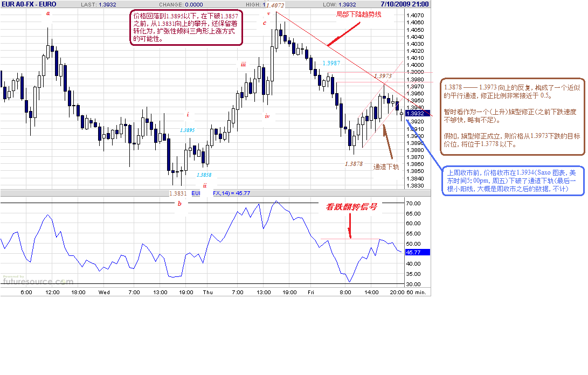Select the LOW: 1.3932 header value
Image resolution: width=588 pixels, height=375 pixels.
coord(340,4)
